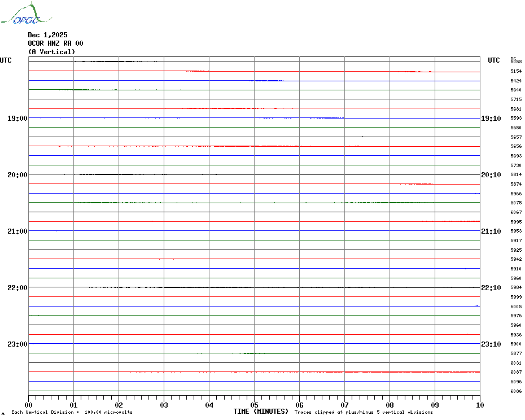Select the OCOR HNZ RA 00 station label
525x420 pixels.
point(55,43)
